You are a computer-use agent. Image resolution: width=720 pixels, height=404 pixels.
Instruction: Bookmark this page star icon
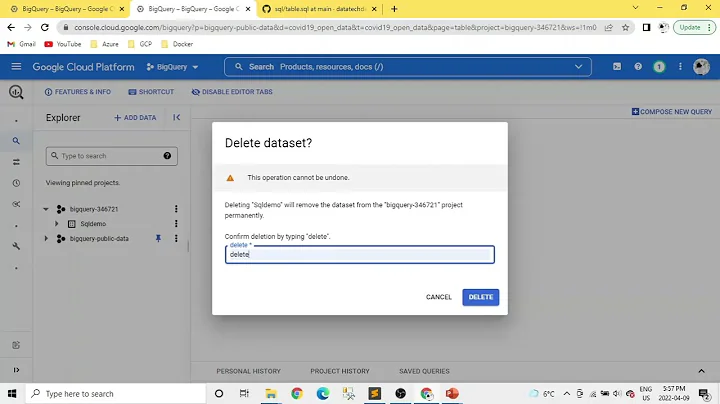(625, 28)
